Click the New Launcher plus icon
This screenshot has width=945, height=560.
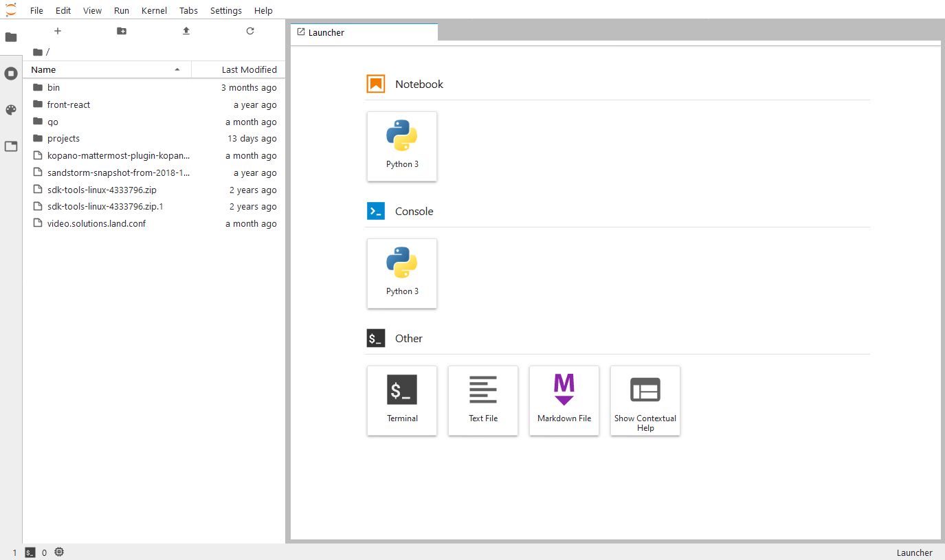58,31
